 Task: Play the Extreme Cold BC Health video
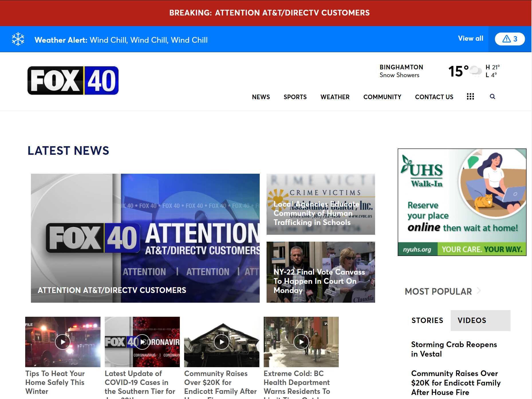pos(301,342)
